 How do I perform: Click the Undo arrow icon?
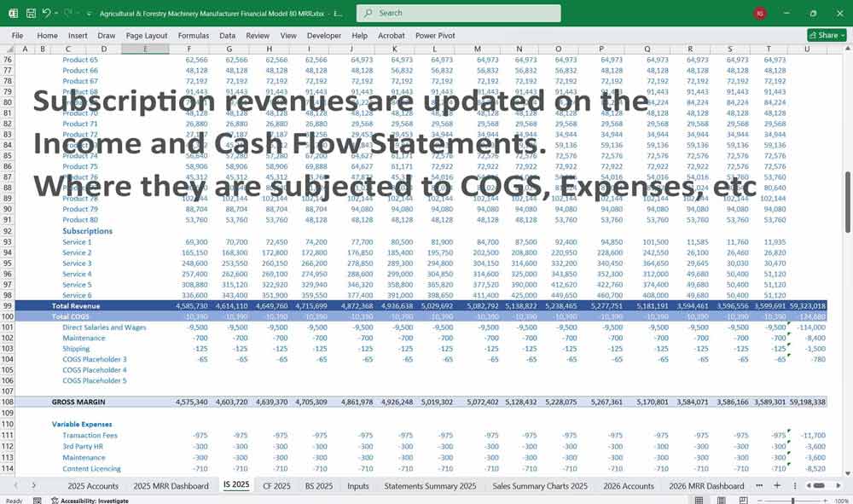[46, 14]
